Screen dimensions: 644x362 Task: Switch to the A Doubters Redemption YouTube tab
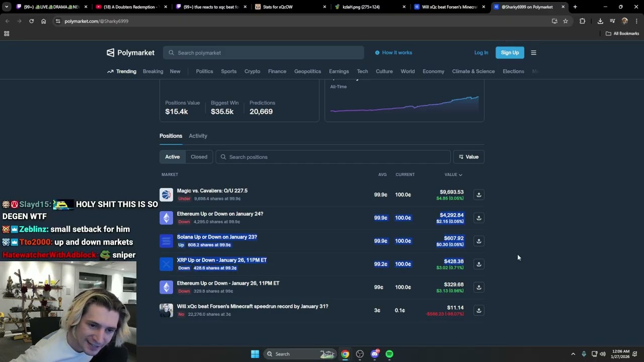(131, 7)
